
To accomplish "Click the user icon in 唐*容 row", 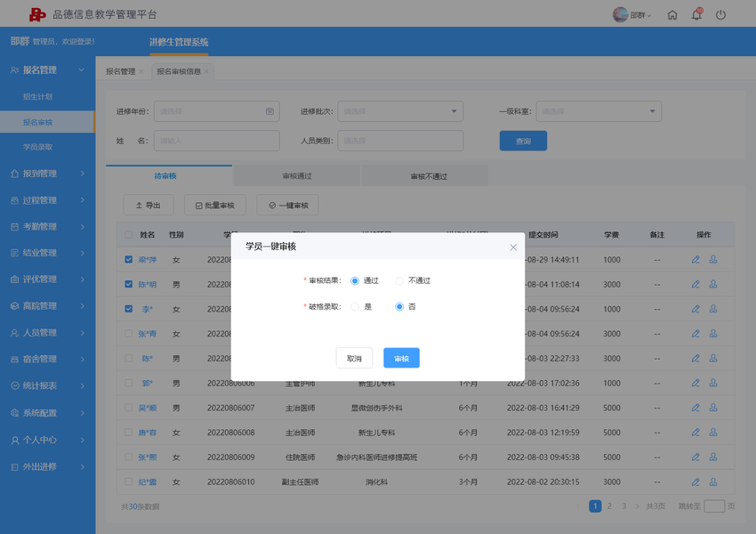I will (x=713, y=433).
